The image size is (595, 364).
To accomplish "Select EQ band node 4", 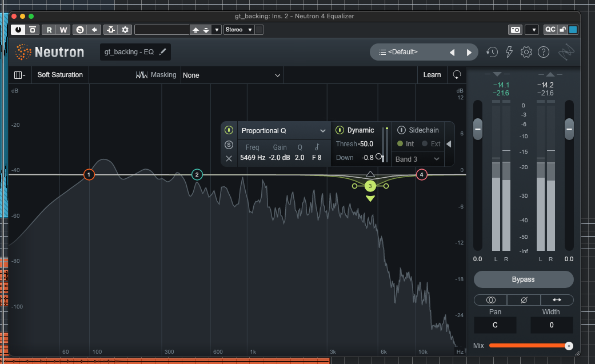I will click(422, 175).
